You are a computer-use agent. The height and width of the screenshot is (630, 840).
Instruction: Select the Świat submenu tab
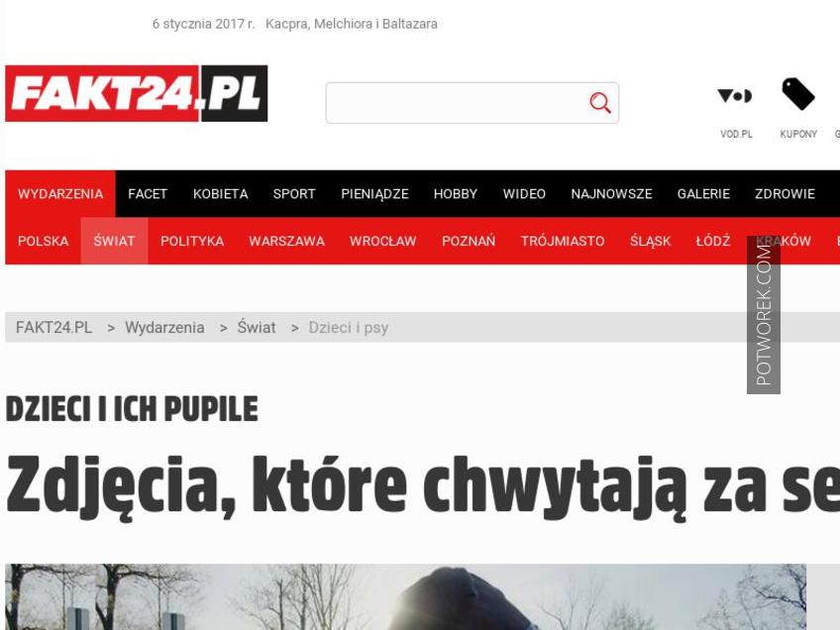pos(114,241)
